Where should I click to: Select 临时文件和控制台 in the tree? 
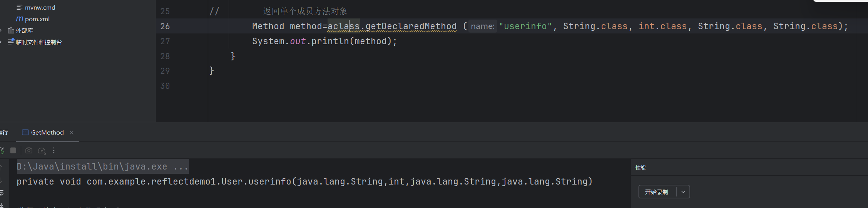(39, 42)
